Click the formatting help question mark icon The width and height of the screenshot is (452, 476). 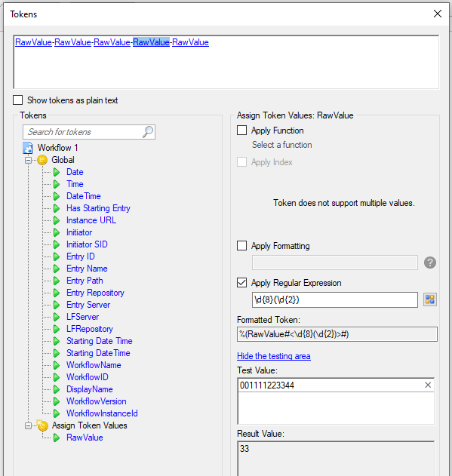coord(430,263)
